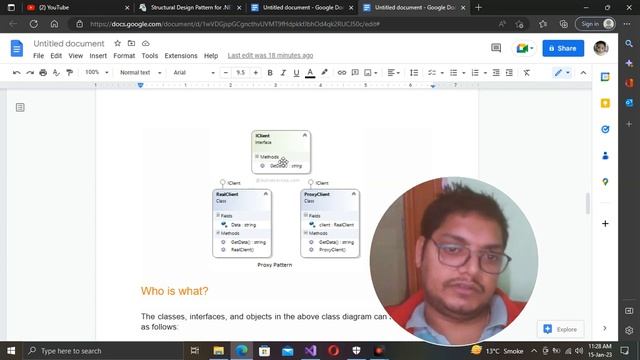Image resolution: width=640 pixels, height=360 pixels.
Task: Toggle italic formatting
Action: (x=283, y=73)
